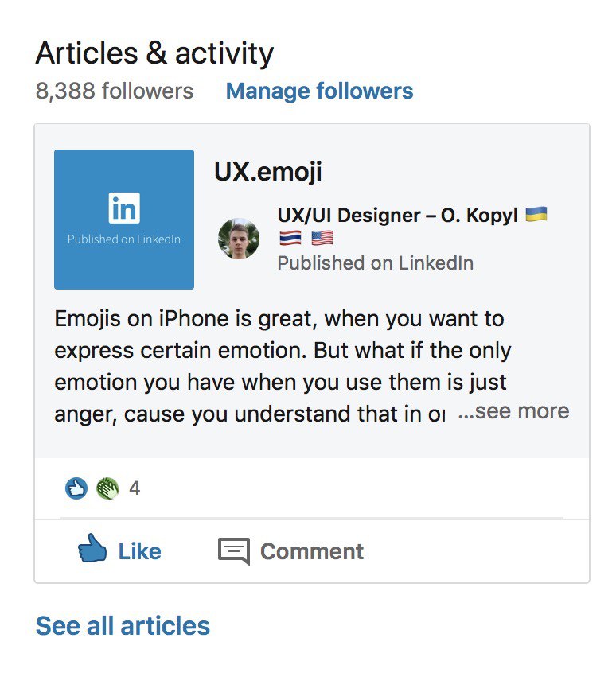Click the Like button label
The width and height of the screenshot is (616, 673).
point(139,551)
